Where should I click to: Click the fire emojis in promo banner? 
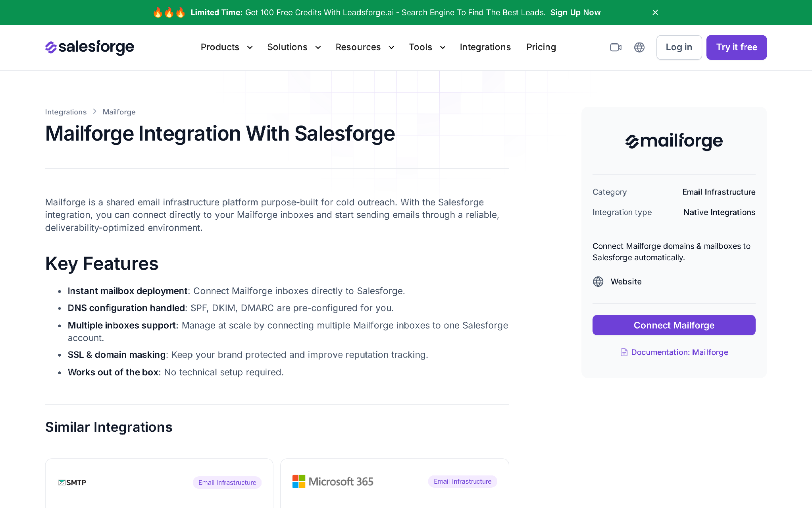[x=169, y=12]
